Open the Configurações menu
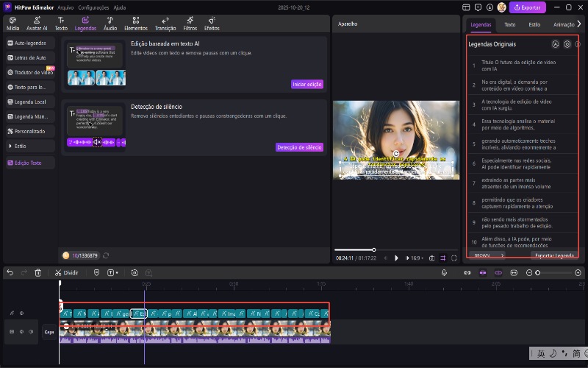 pos(93,7)
